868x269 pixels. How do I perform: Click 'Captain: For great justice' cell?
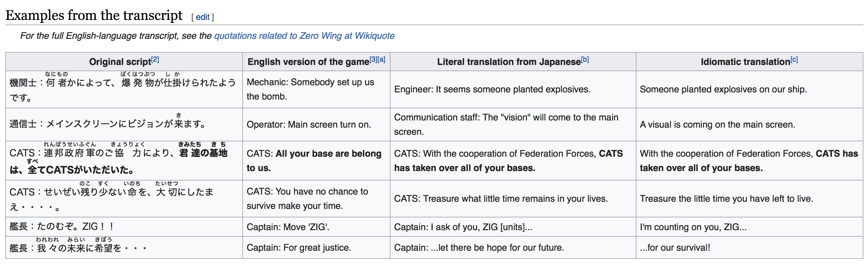(298, 248)
